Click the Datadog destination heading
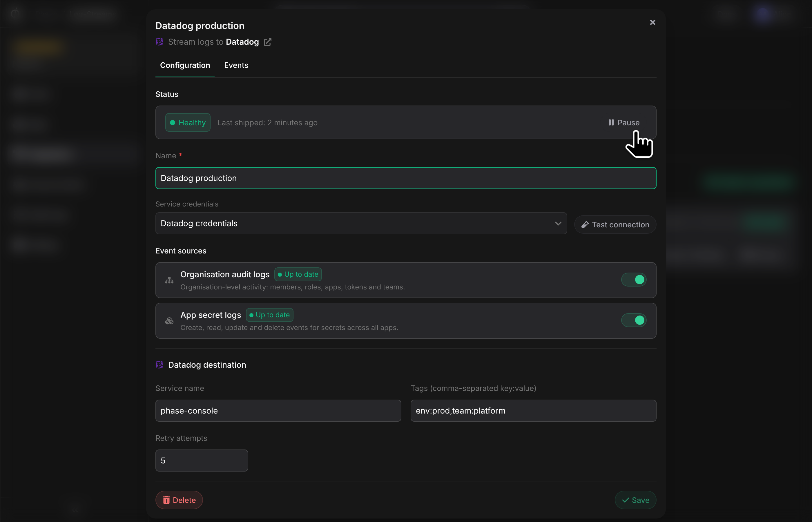The width and height of the screenshot is (812, 522). click(207, 365)
